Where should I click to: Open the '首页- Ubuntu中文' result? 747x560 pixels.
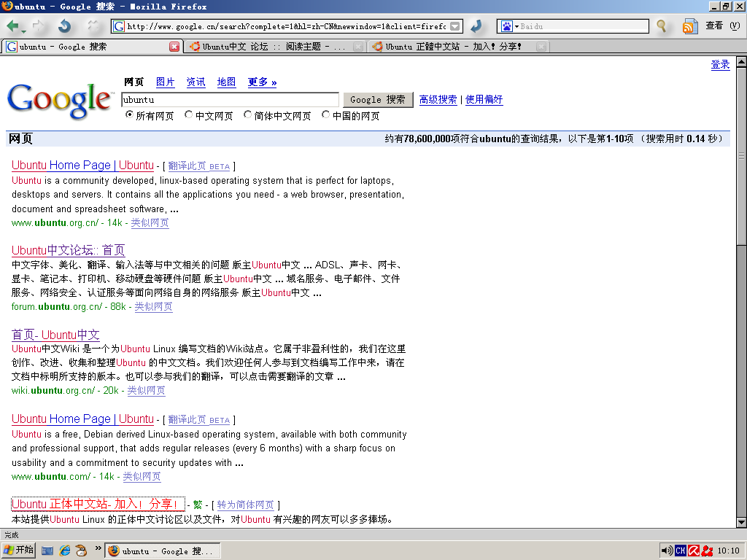(x=55, y=335)
